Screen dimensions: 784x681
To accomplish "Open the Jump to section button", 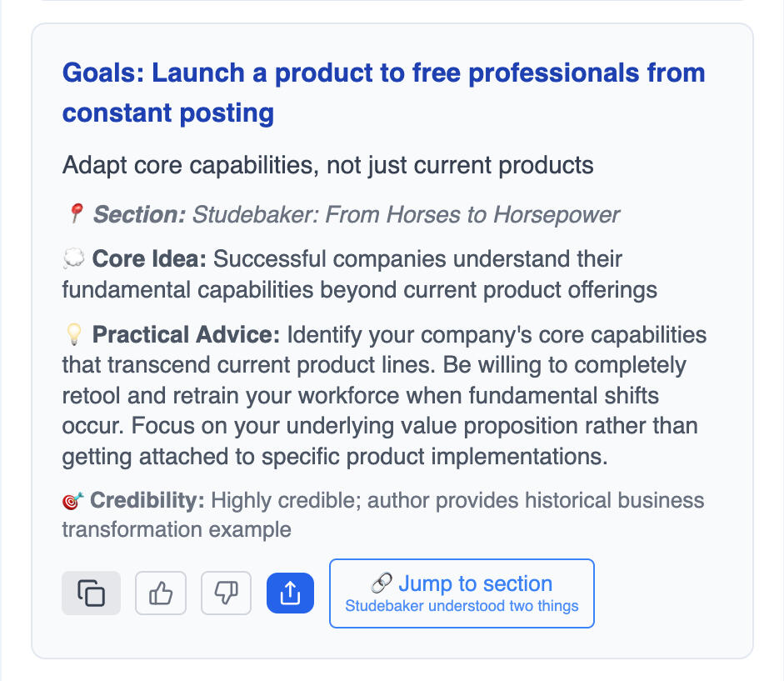I will tap(462, 593).
